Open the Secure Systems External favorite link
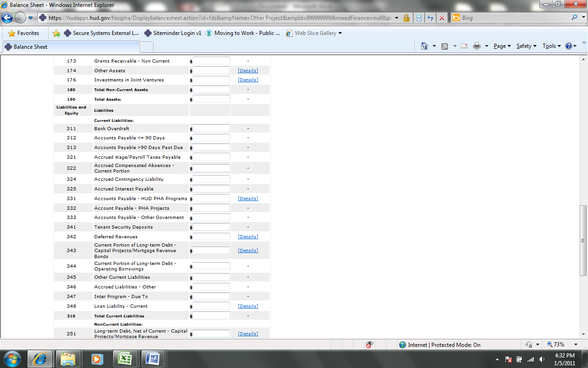This screenshot has height=368, width=588. [101, 33]
